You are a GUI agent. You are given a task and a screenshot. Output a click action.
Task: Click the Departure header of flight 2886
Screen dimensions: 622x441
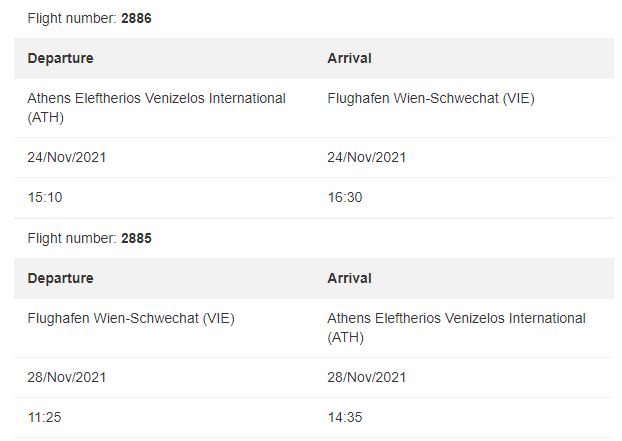pyautogui.click(x=60, y=58)
